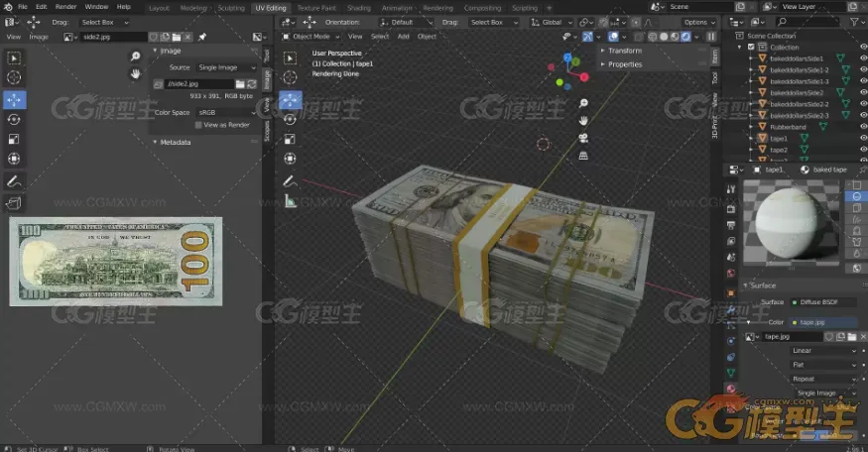Hide bakeddollarsSide2 with its eye icon
The width and height of the screenshot is (868, 452).
pos(863,92)
